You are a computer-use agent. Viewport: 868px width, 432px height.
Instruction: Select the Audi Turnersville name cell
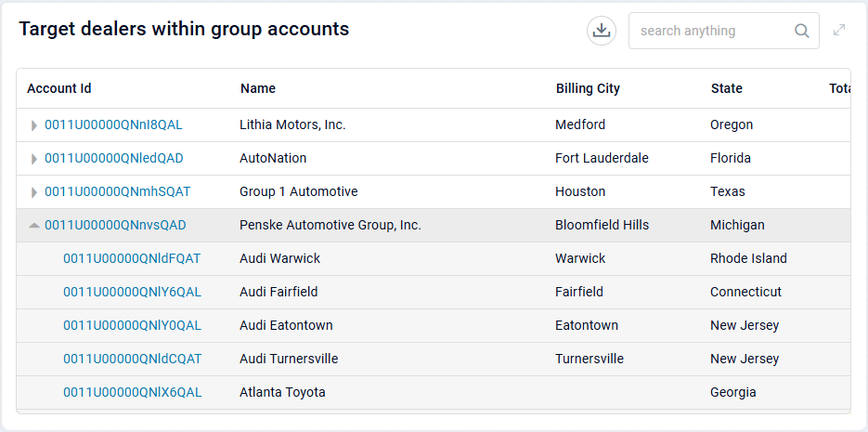(289, 360)
